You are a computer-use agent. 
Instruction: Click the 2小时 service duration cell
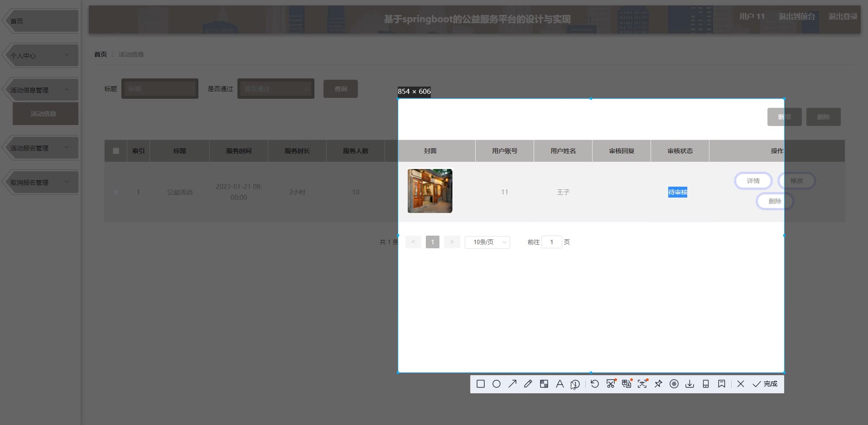tap(297, 192)
